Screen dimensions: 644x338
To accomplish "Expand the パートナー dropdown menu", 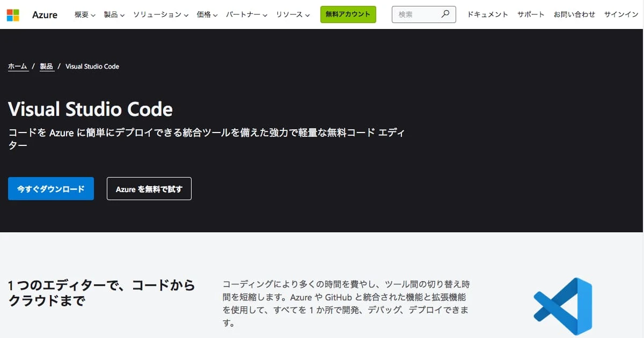I will (247, 14).
